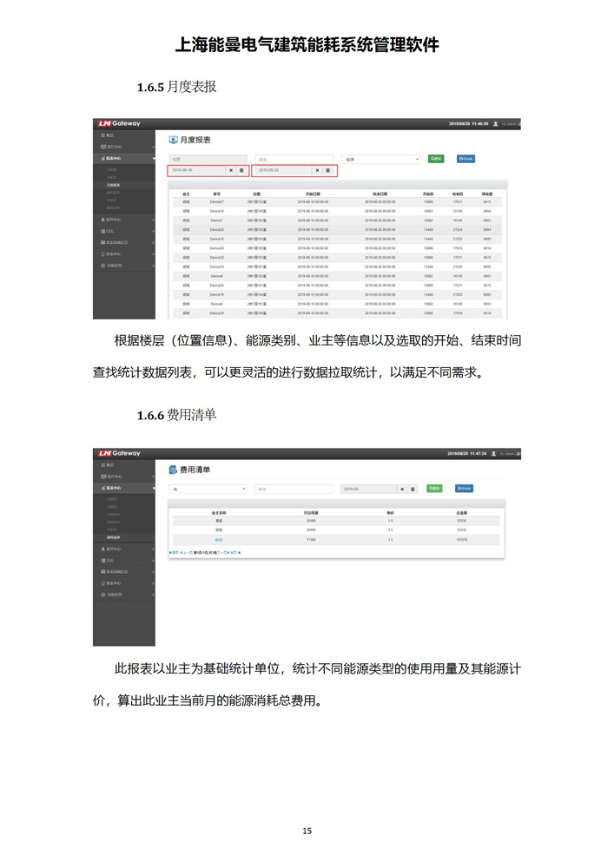Click the gear icon for 系统设置 in the upper sidebar
This screenshot has width=614, height=868.
(102, 265)
